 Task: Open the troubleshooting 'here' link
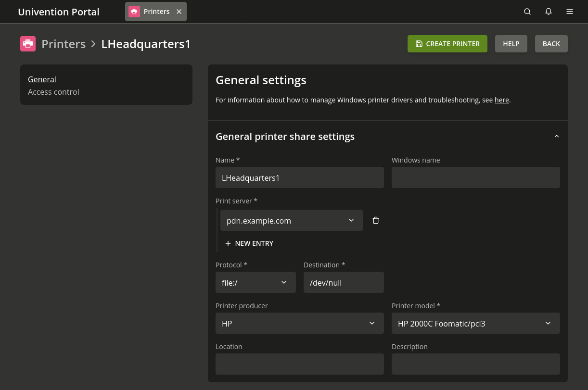[x=502, y=100]
